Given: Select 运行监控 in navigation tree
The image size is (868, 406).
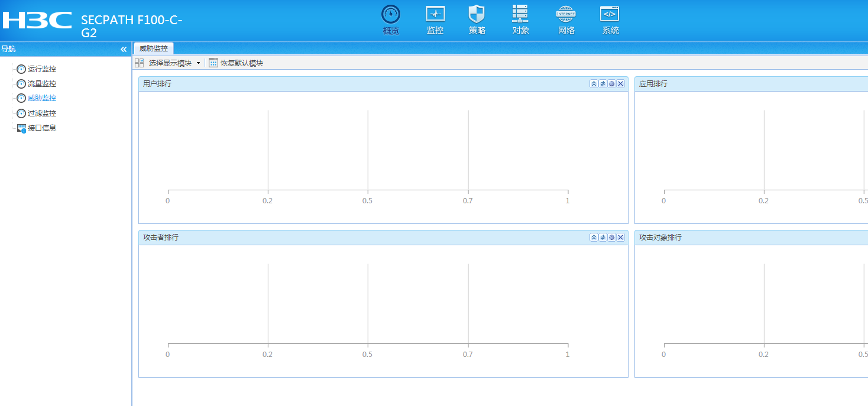Looking at the screenshot, I should (x=41, y=69).
